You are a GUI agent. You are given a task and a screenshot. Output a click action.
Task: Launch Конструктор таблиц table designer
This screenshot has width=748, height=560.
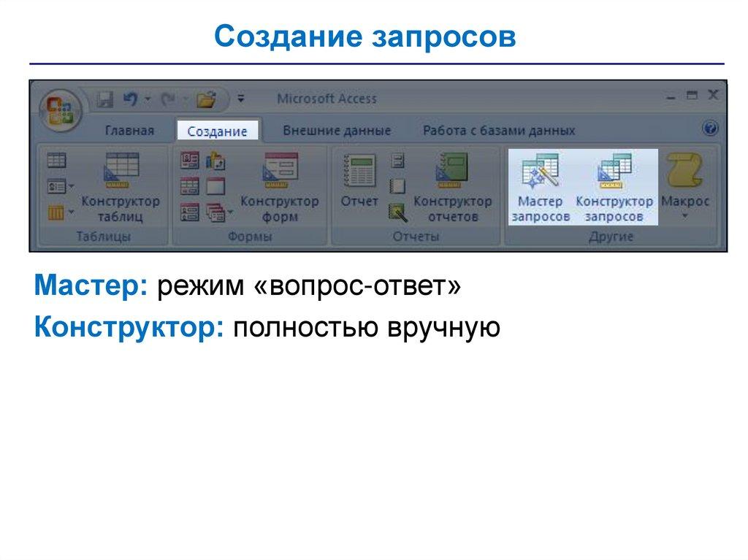(120, 186)
